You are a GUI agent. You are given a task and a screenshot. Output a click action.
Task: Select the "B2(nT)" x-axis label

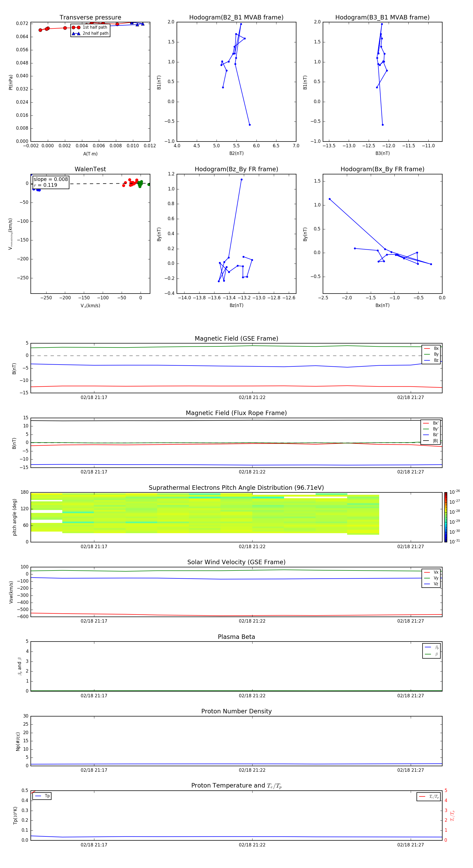(236, 153)
